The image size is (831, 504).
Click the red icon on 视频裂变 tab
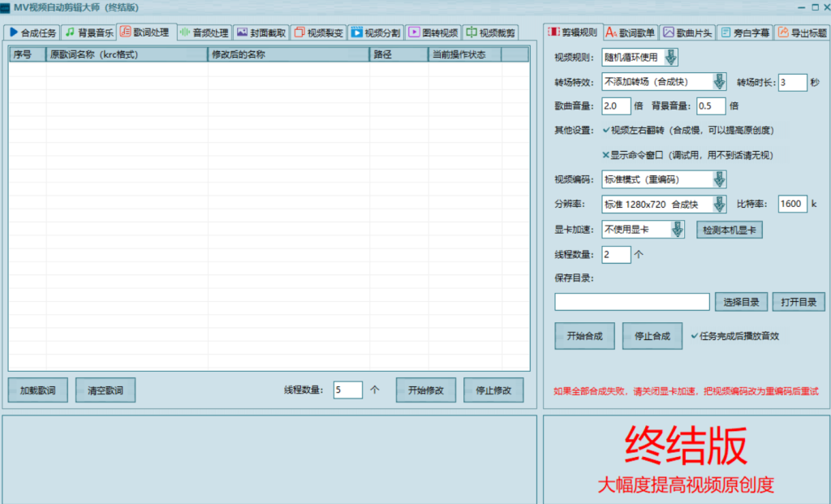(299, 33)
